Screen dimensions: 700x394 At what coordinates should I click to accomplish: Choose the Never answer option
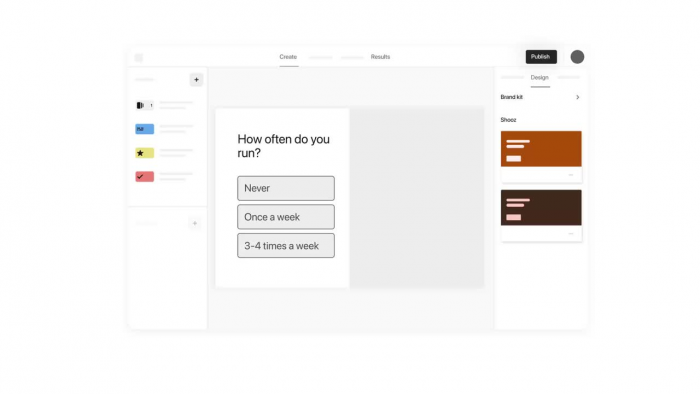point(286,188)
